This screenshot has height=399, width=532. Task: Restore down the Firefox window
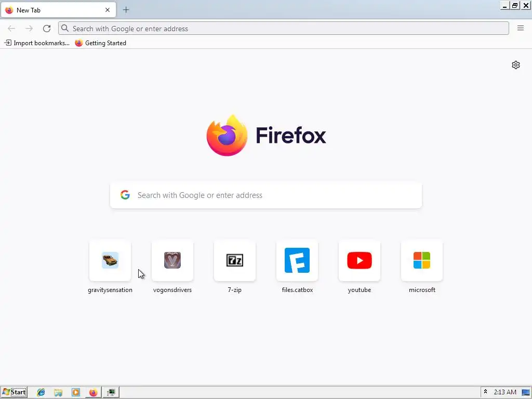coord(515,5)
